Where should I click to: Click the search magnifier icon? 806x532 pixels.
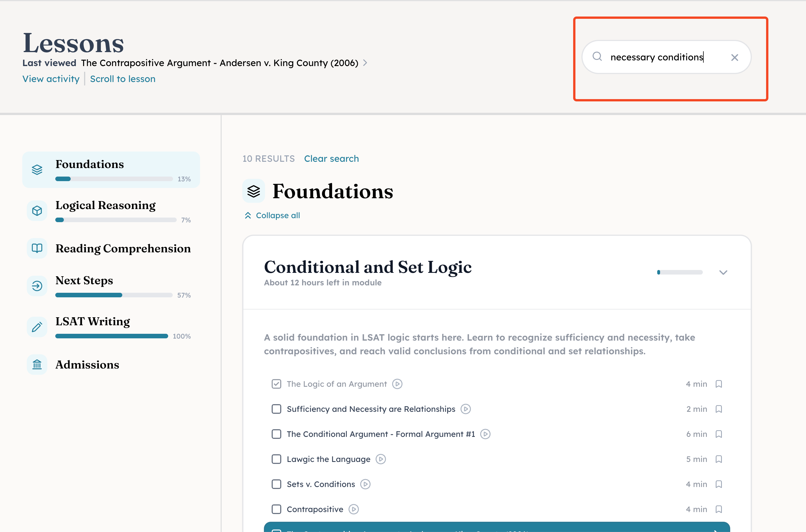click(597, 57)
